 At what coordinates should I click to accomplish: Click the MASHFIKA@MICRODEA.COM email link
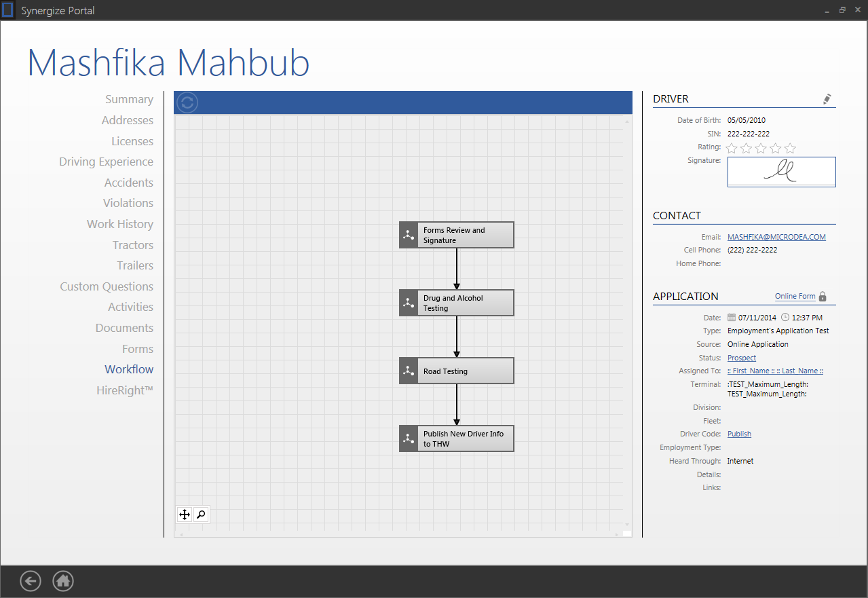click(776, 237)
